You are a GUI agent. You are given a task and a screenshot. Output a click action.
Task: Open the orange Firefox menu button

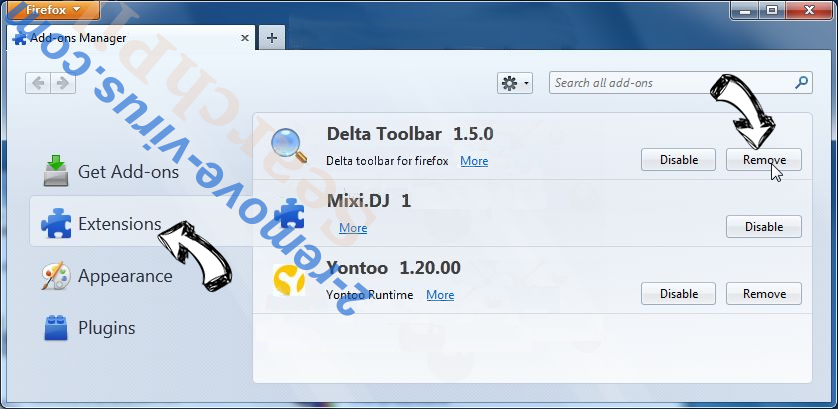click(52, 10)
